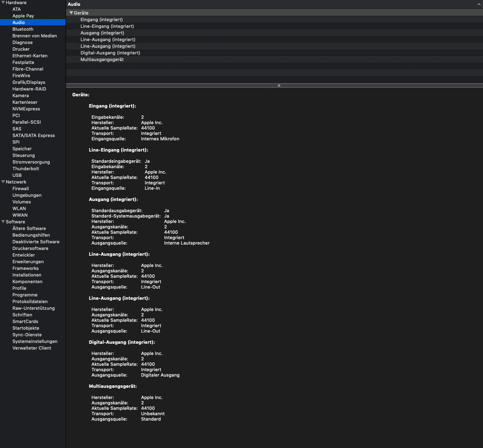Collapse the Software section disclosure triangle
Screen dimensions: 483x448
point(3,222)
